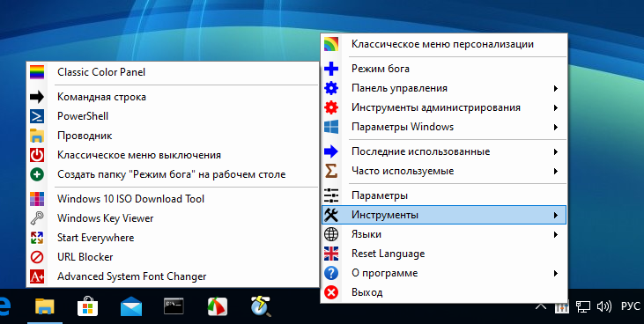The width and height of the screenshot is (644, 324).
Task: Expand Параметры Windows submenu arrow
Action: (555, 128)
